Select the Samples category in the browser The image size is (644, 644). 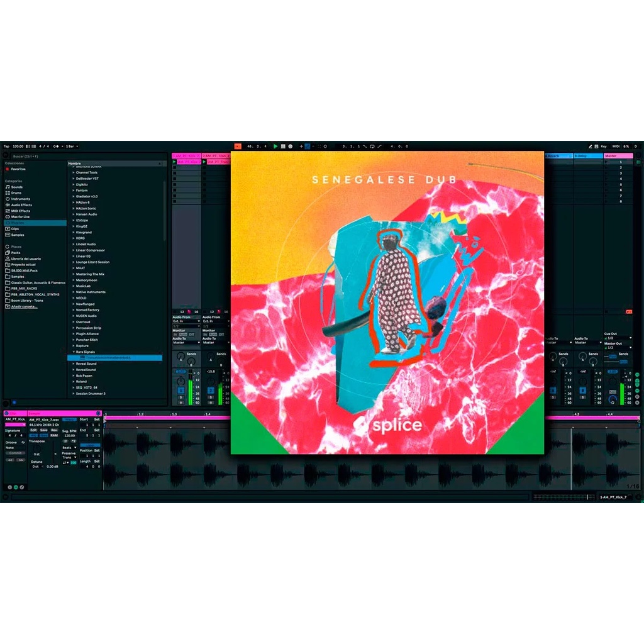tap(18, 235)
